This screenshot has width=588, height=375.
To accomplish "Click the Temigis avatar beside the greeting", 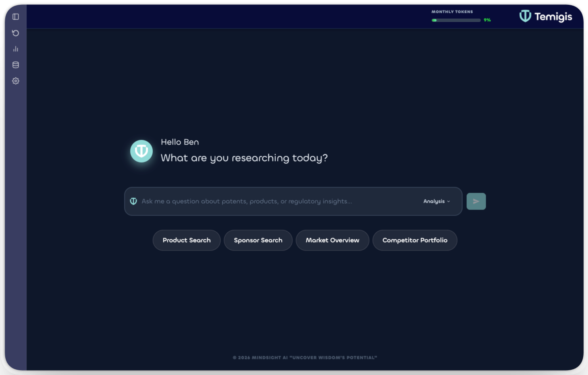I will (x=141, y=151).
